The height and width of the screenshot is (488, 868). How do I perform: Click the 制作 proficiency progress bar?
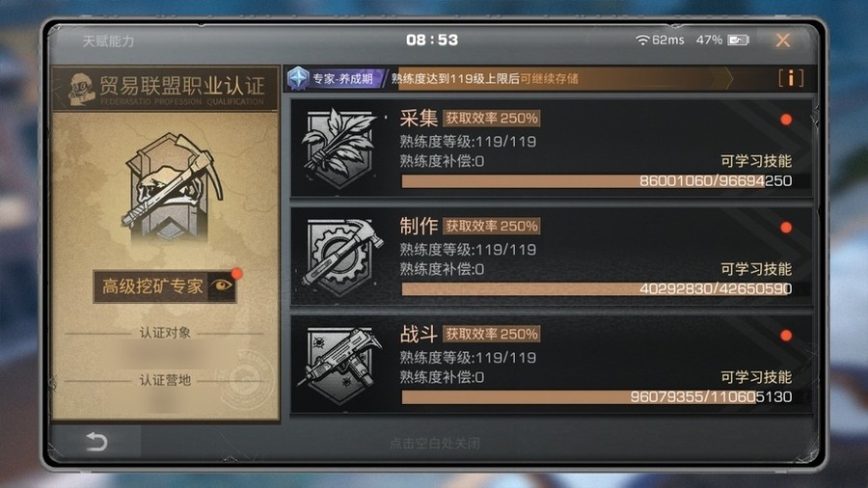point(597,288)
